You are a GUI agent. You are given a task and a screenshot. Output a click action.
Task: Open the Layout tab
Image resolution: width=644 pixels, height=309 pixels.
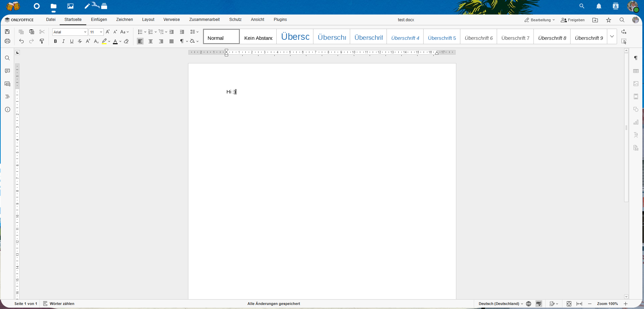click(148, 20)
